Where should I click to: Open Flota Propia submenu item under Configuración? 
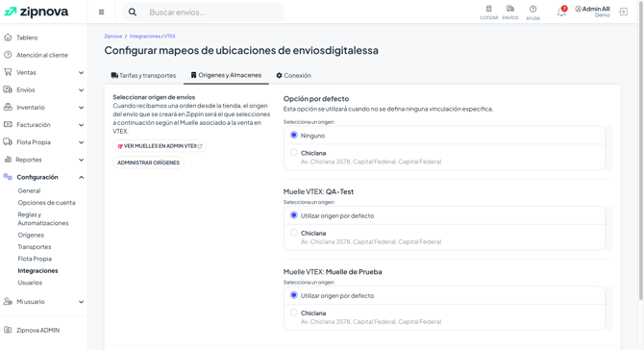coord(35,259)
